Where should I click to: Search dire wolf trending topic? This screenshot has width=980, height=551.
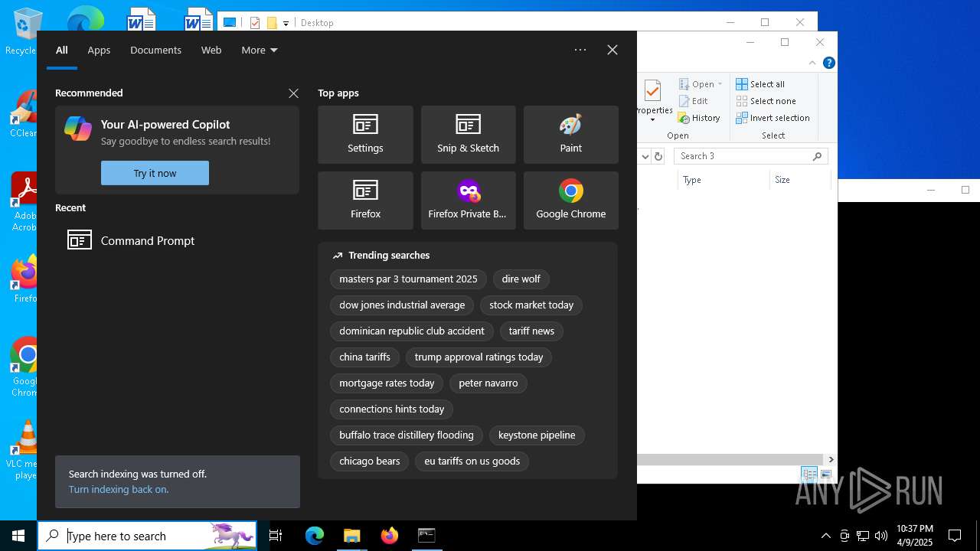pos(521,279)
